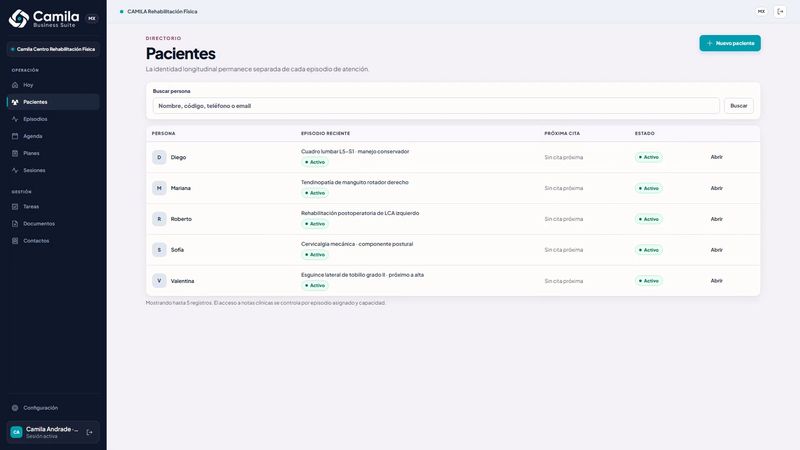Focus the Buscar persona search field
The width and height of the screenshot is (800, 450).
click(x=436, y=106)
